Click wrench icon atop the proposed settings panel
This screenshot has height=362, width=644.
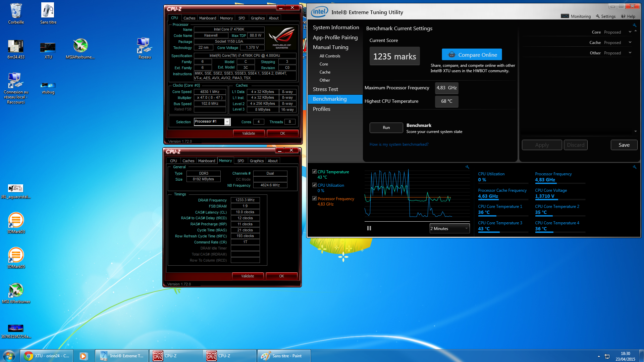coord(635,25)
